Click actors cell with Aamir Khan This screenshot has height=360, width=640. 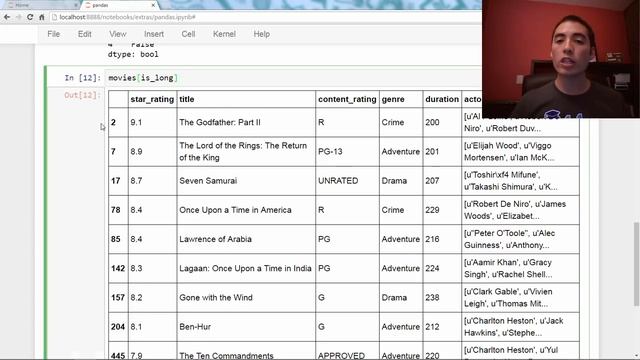tap(520, 268)
